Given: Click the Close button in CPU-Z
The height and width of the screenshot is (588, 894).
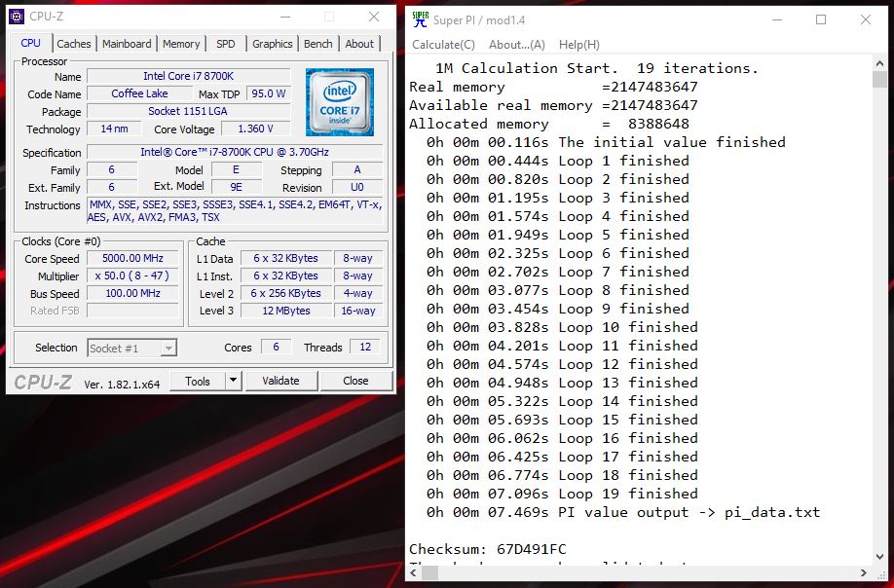Looking at the screenshot, I should [355, 381].
